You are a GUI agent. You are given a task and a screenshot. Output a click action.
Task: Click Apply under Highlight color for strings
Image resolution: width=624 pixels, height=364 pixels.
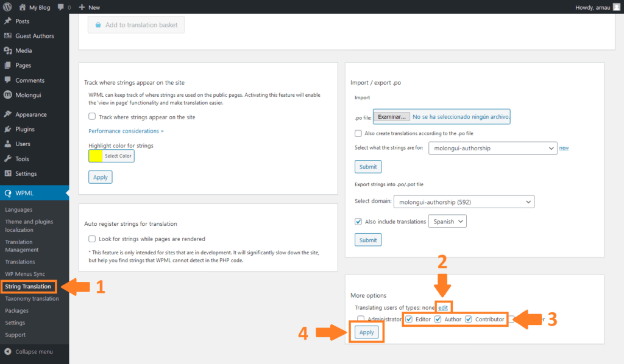pos(101,177)
